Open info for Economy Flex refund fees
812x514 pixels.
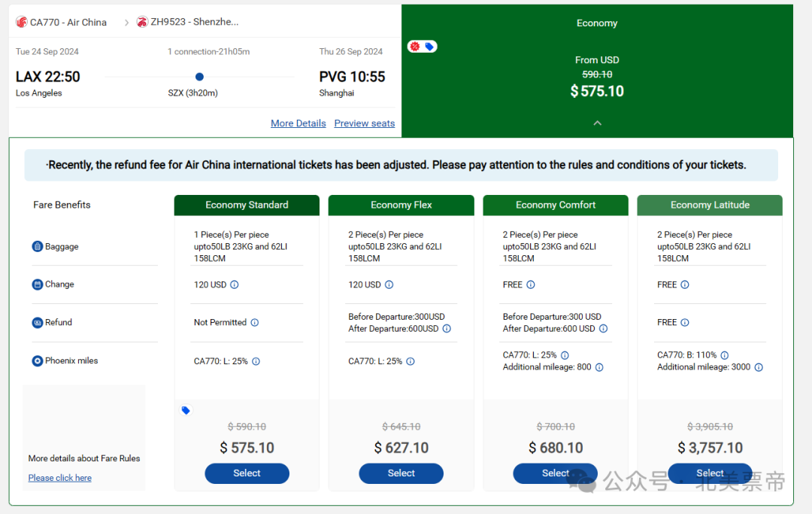click(447, 329)
